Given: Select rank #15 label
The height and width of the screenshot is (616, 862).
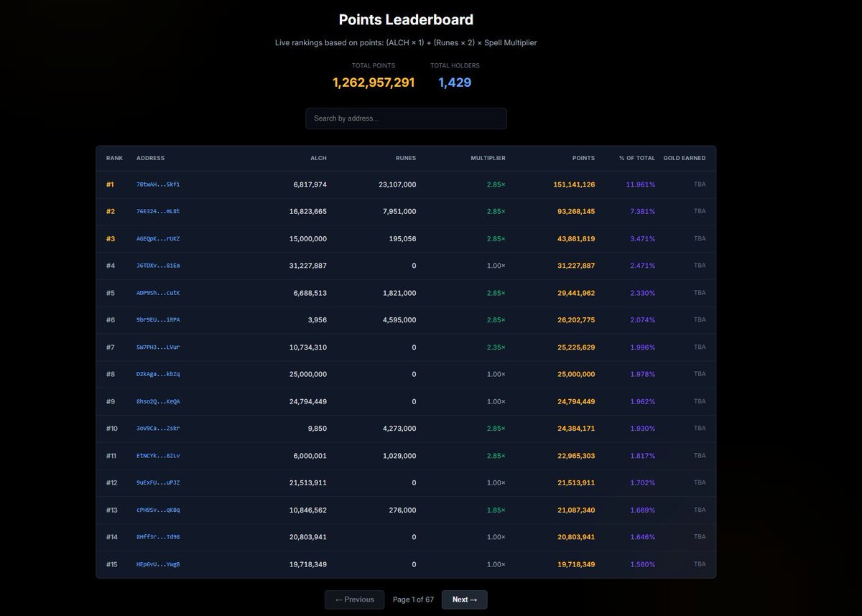Looking at the screenshot, I should coord(112,564).
